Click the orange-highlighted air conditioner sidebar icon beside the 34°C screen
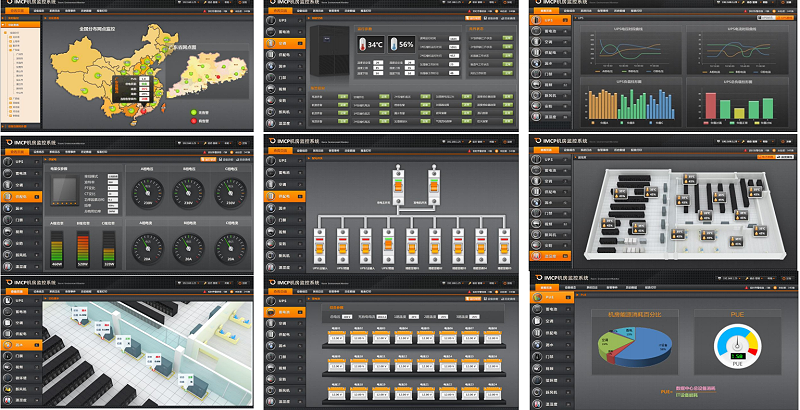This screenshot has height=410, width=800. (271, 44)
